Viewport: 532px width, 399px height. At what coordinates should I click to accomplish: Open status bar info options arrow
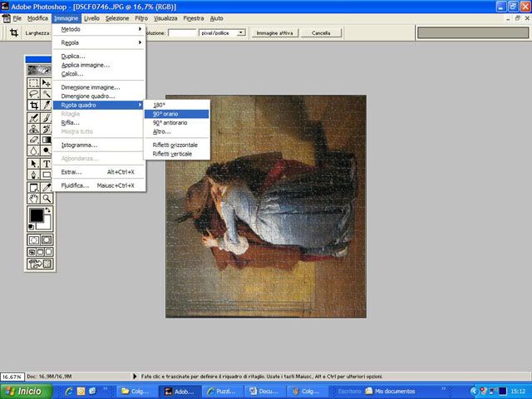[135, 377]
